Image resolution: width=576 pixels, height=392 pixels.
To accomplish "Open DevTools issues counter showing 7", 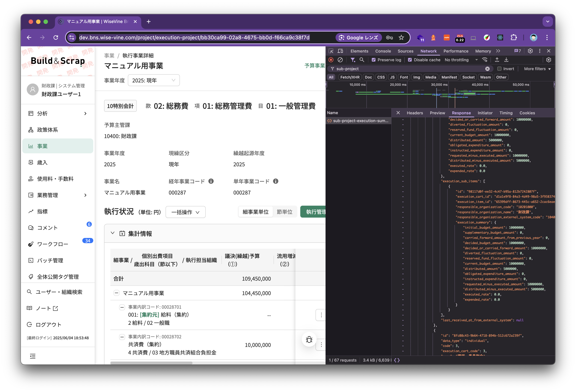I will click(518, 51).
